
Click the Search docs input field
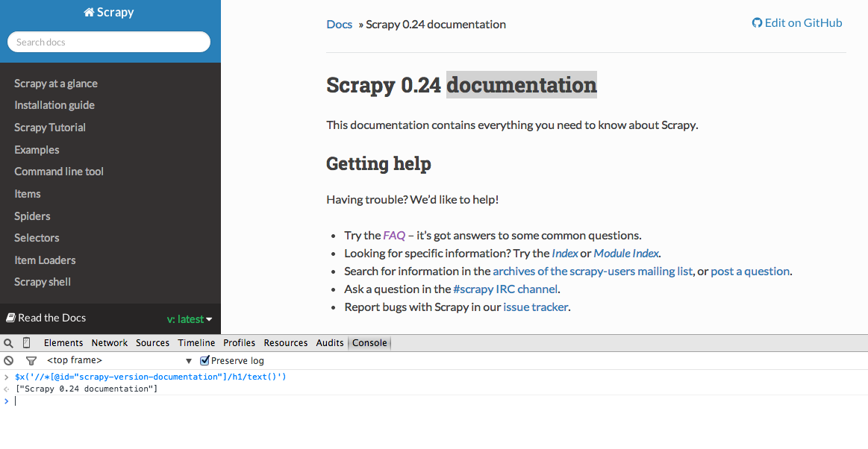(x=109, y=42)
